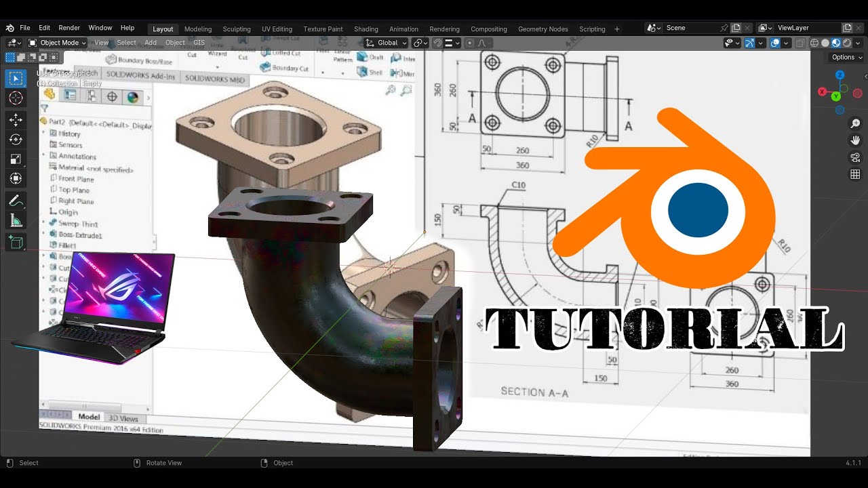Expand viewport shading options arrow
The width and height of the screenshot is (868, 488).
pos(858,43)
